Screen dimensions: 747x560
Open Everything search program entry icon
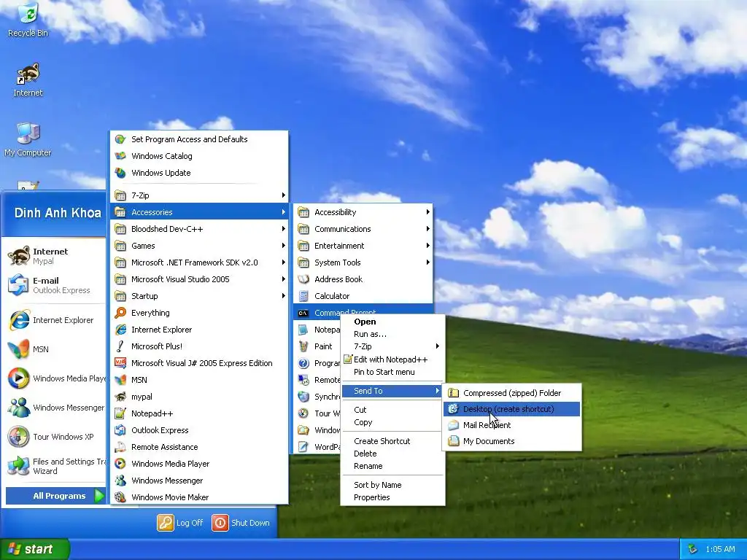pos(120,313)
